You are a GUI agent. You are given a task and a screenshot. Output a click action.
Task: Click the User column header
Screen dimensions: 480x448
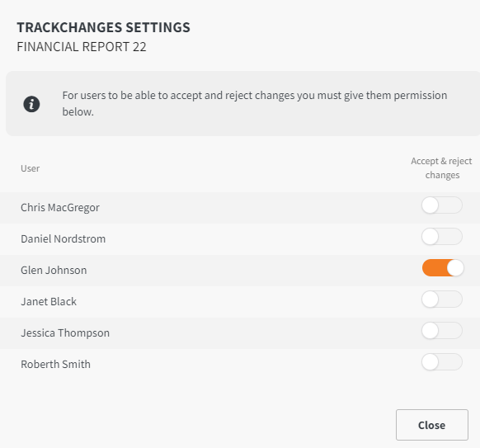(x=30, y=168)
